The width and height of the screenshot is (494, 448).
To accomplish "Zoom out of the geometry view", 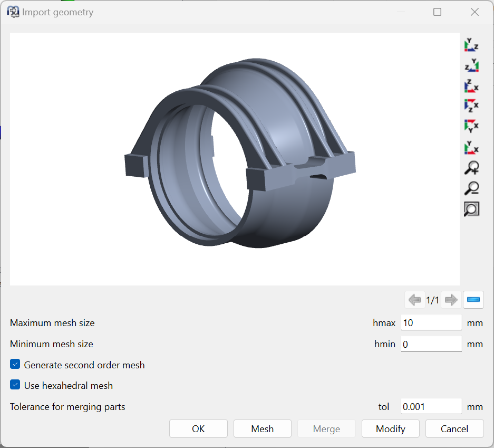I will (471, 188).
